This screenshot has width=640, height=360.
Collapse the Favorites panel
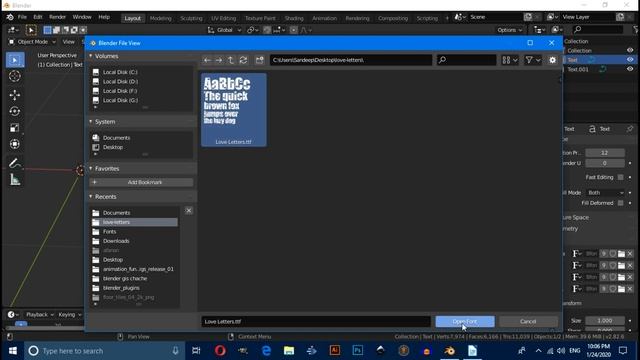[x=91, y=168]
